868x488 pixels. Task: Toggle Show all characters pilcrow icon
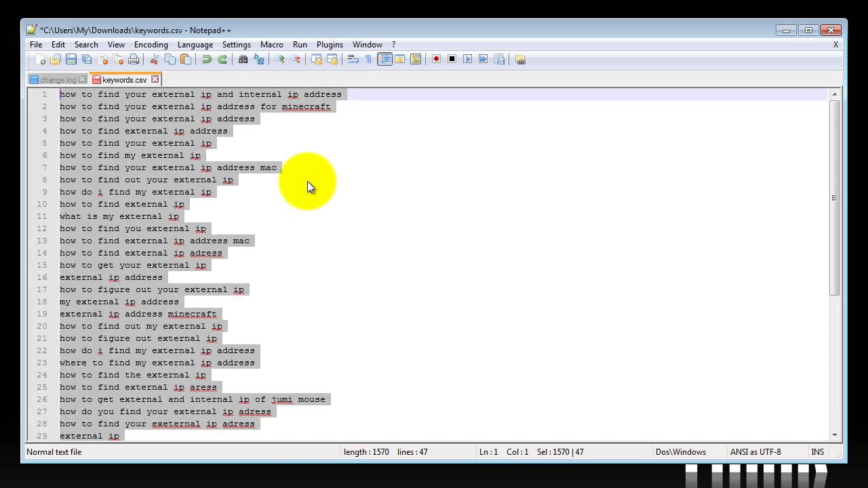tap(368, 60)
